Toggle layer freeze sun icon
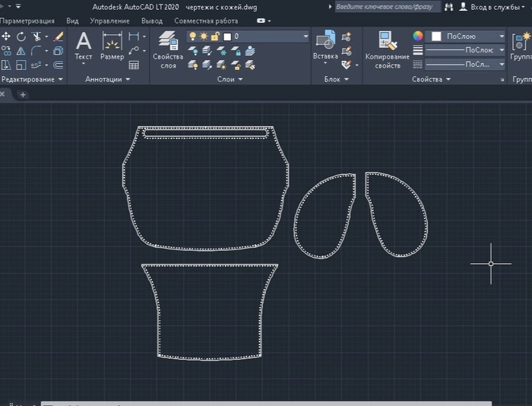 point(204,36)
